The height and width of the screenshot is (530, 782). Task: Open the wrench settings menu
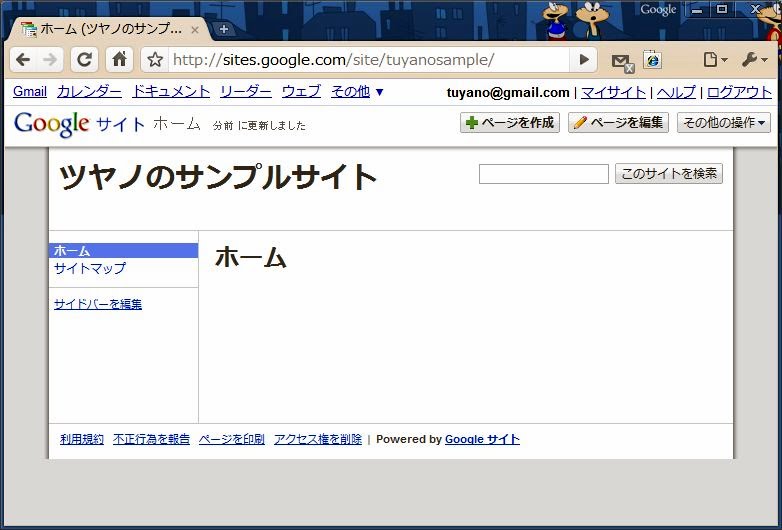pyautogui.click(x=753, y=60)
